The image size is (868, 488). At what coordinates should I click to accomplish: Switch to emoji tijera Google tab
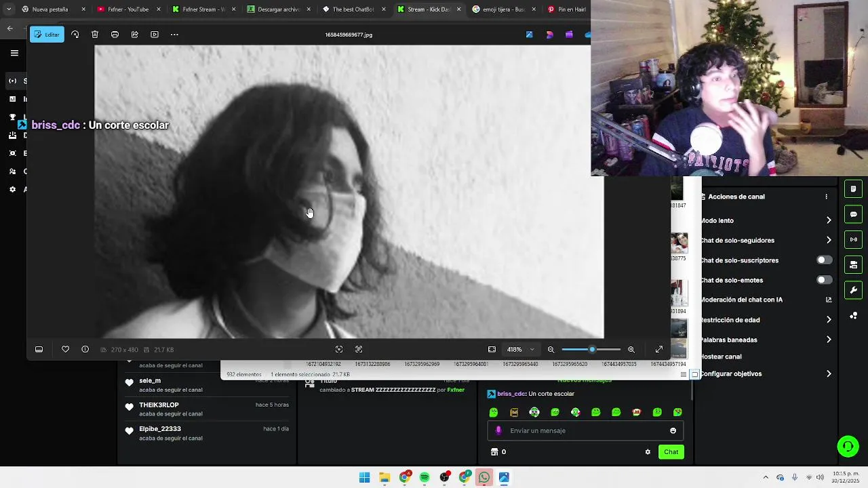click(x=503, y=9)
